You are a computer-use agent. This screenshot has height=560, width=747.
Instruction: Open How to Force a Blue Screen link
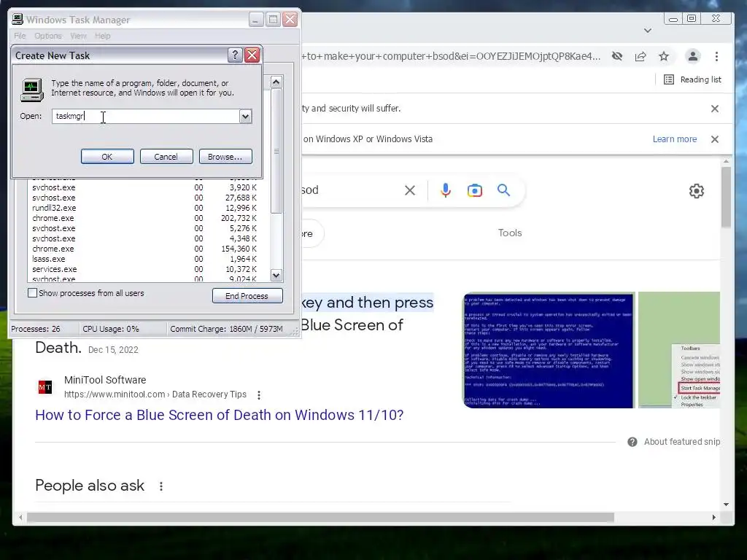point(219,415)
